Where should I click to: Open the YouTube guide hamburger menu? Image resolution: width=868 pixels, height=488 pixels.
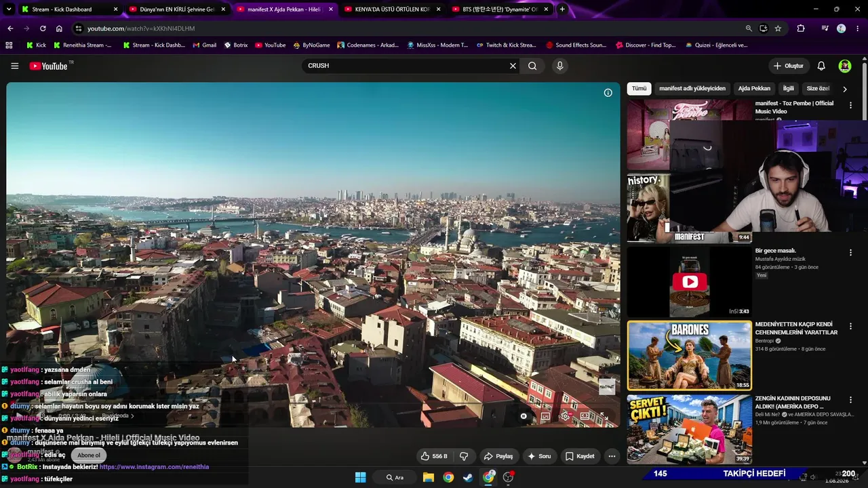point(14,66)
